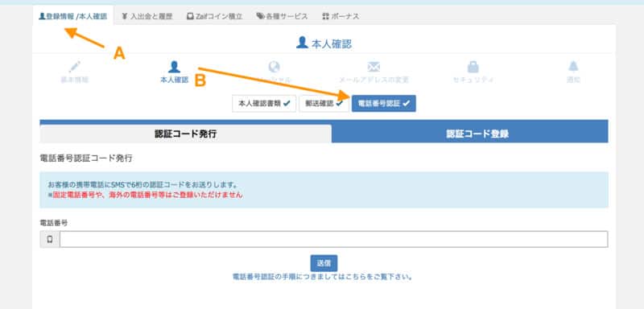Open the 各種サービス tab
The image size is (644, 309).
pyautogui.click(x=282, y=16)
